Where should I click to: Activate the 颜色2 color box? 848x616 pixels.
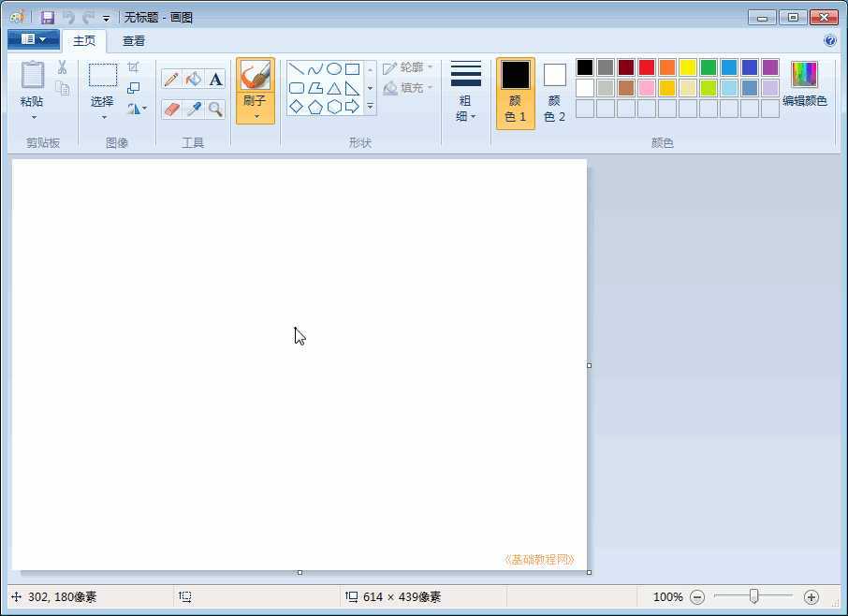(554, 91)
